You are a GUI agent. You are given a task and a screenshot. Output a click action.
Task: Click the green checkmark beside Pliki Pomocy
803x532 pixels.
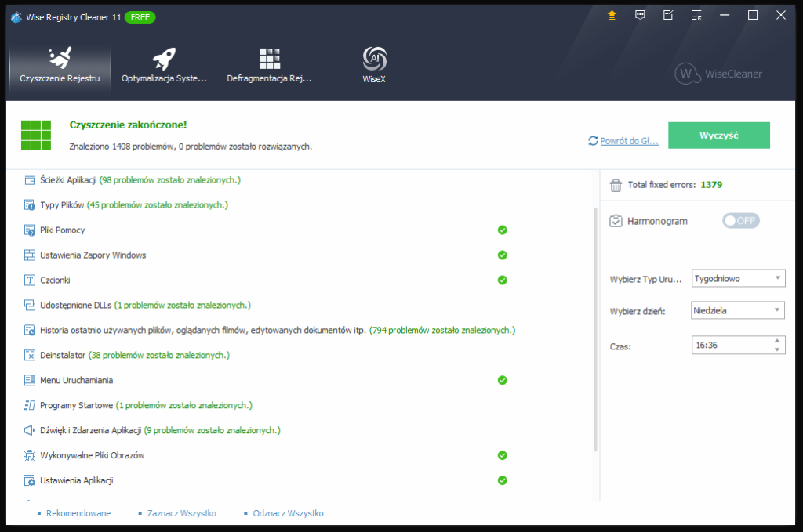click(x=502, y=230)
